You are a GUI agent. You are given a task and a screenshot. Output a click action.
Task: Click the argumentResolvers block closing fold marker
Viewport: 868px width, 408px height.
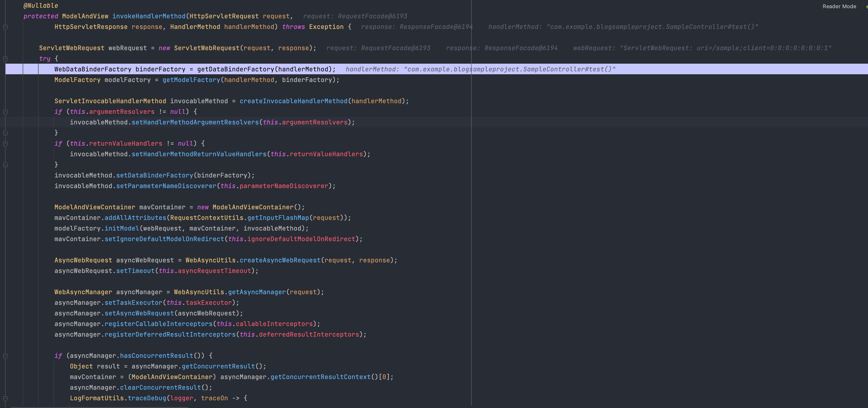pos(5,133)
